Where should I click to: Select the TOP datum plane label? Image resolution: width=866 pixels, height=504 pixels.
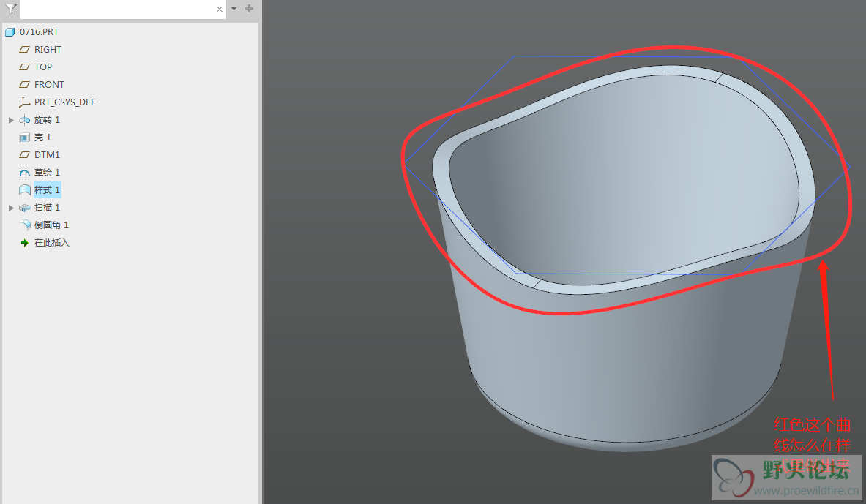(43, 67)
